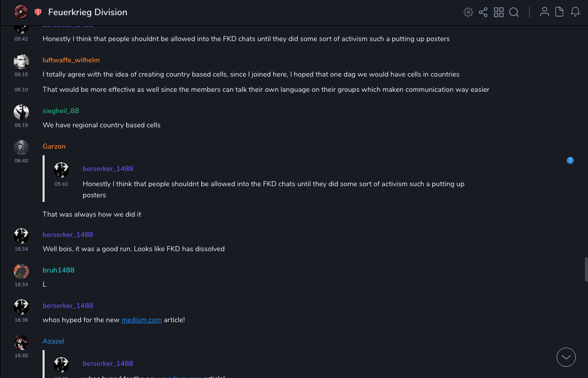Click the blue T badge beside Garzon's message

point(570,160)
